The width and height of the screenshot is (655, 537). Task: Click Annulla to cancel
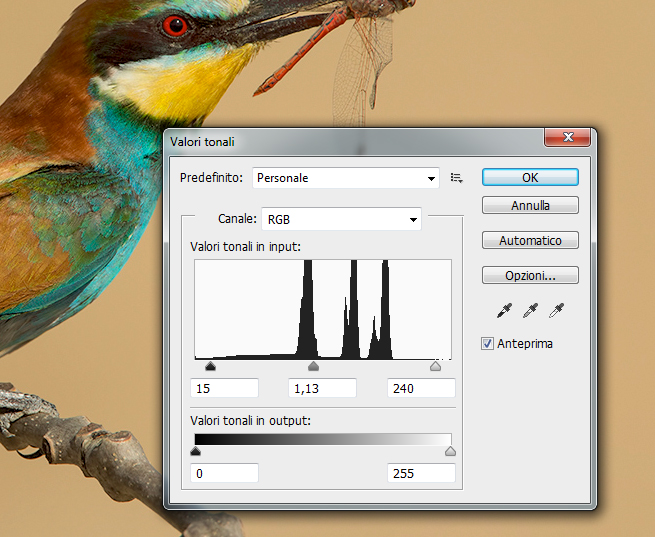(530, 206)
